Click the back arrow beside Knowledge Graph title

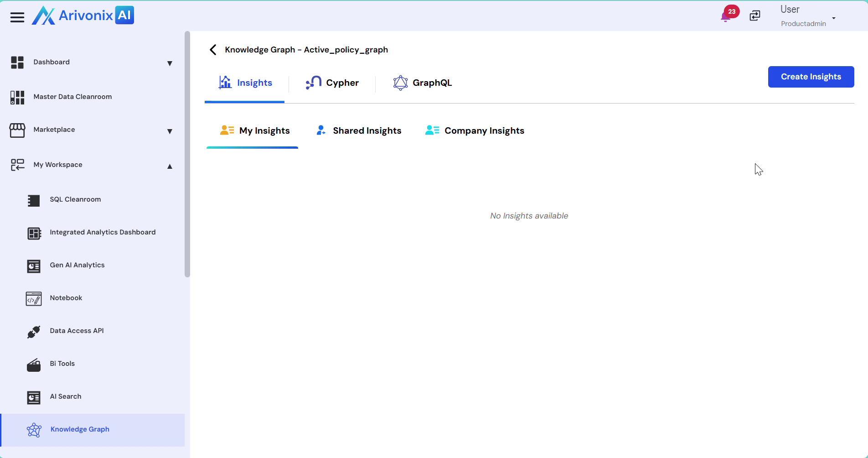tap(213, 50)
